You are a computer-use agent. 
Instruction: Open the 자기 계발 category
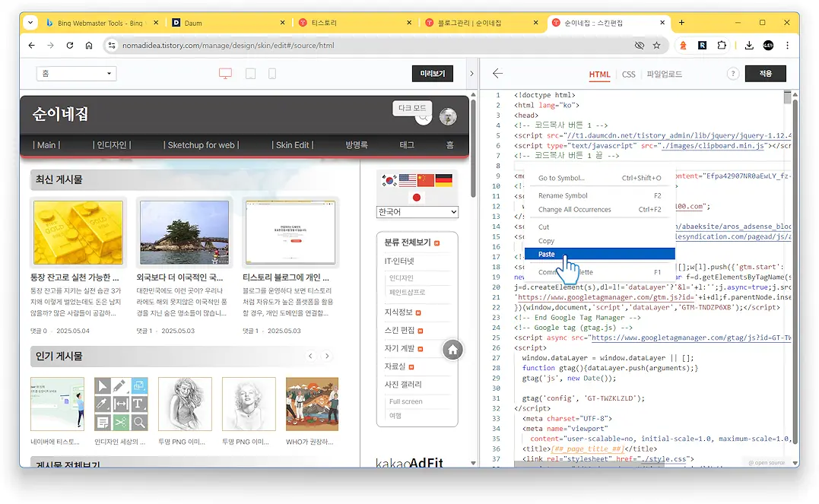[399, 348]
